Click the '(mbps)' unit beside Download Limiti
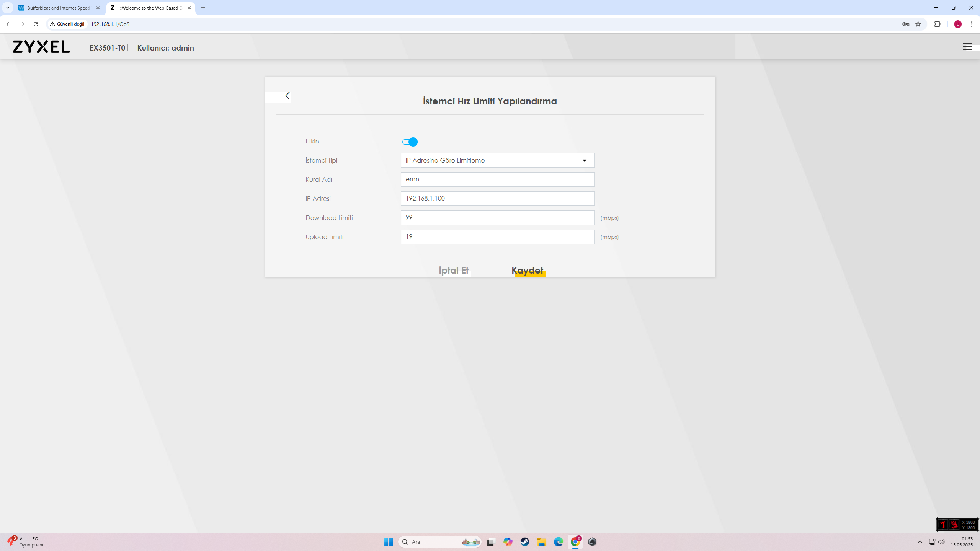 (609, 218)
